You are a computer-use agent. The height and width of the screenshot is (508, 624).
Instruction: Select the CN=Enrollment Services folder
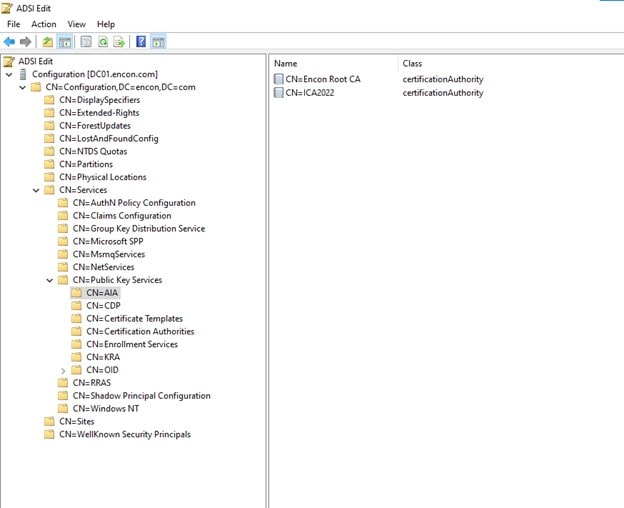pos(131,344)
